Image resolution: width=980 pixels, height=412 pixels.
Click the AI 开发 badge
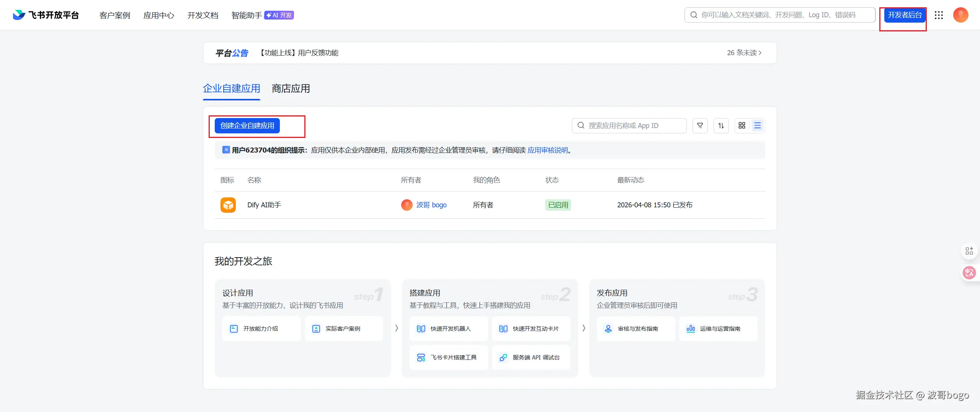coord(279,15)
